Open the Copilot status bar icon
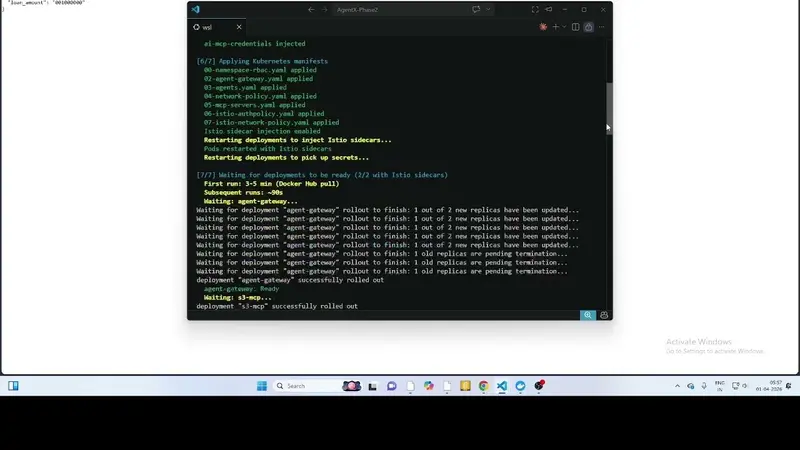Viewport: 800px width, 450px height. (604, 315)
